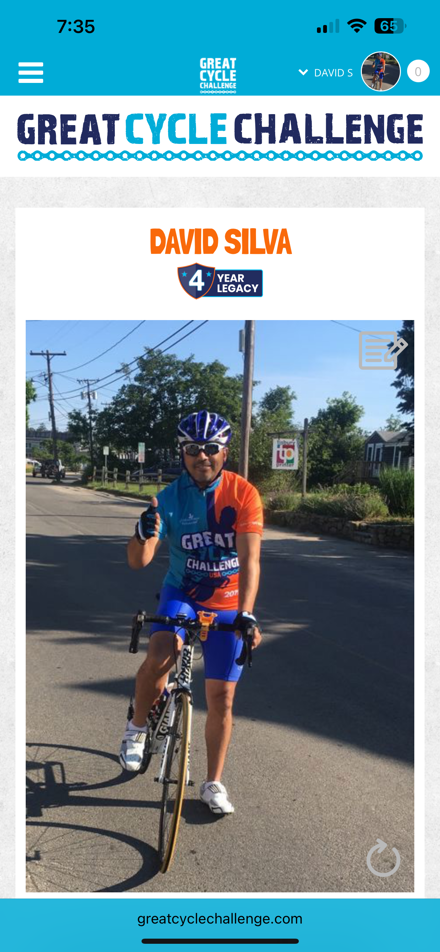The height and width of the screenshot is (952, 440).
Task: Tap the bike chain divider under banner
Action: (x=220, y=156)
